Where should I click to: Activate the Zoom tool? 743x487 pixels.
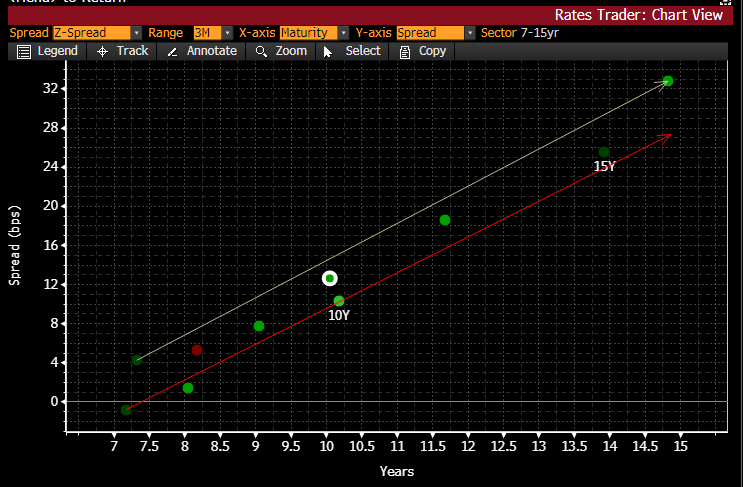281,51
